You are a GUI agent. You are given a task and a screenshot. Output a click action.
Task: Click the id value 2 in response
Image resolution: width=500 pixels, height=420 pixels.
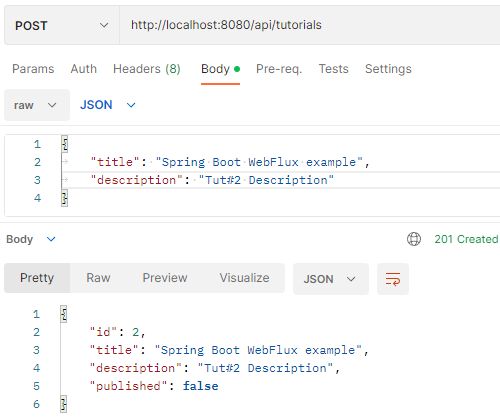[x=135, y=332]
